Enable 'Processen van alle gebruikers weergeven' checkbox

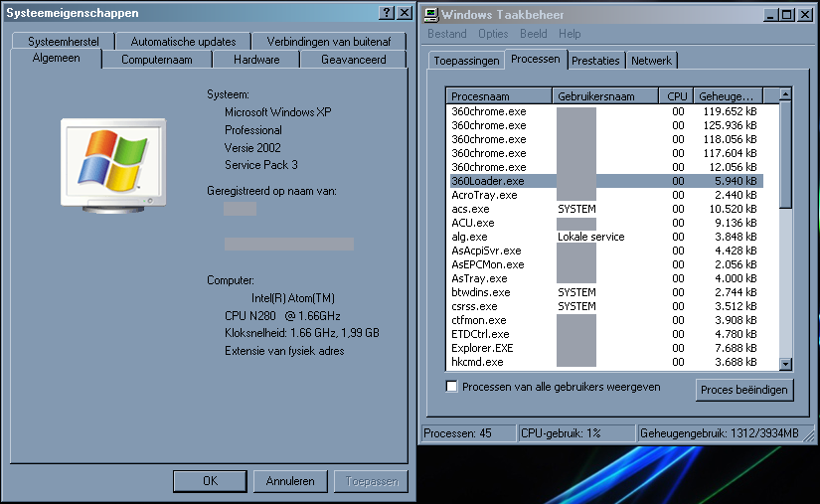tap(451, 387)
